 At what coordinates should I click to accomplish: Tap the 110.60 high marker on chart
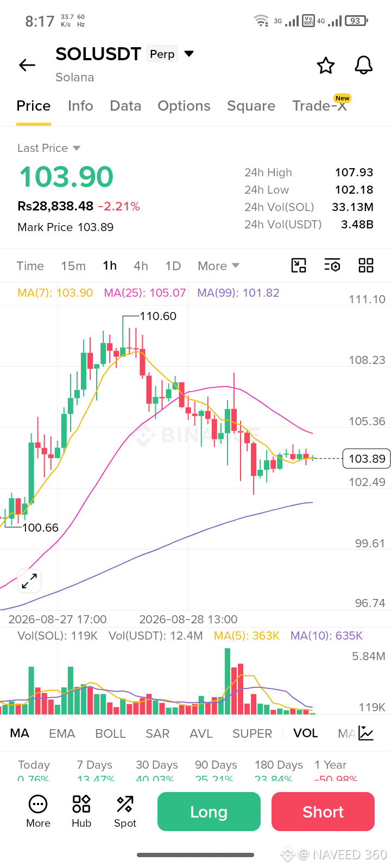pos(158,316)
